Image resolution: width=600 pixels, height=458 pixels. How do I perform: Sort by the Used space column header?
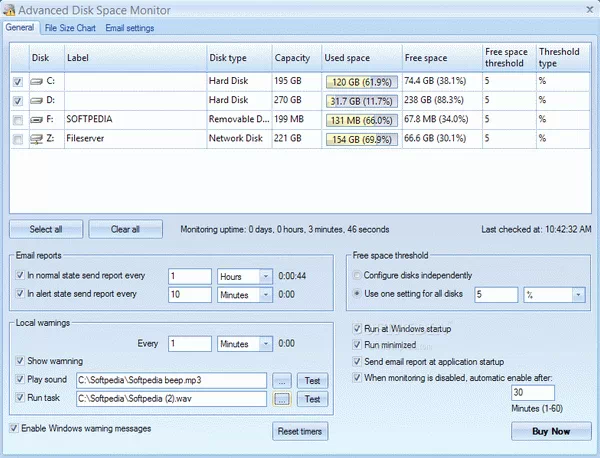pos(362,58)
